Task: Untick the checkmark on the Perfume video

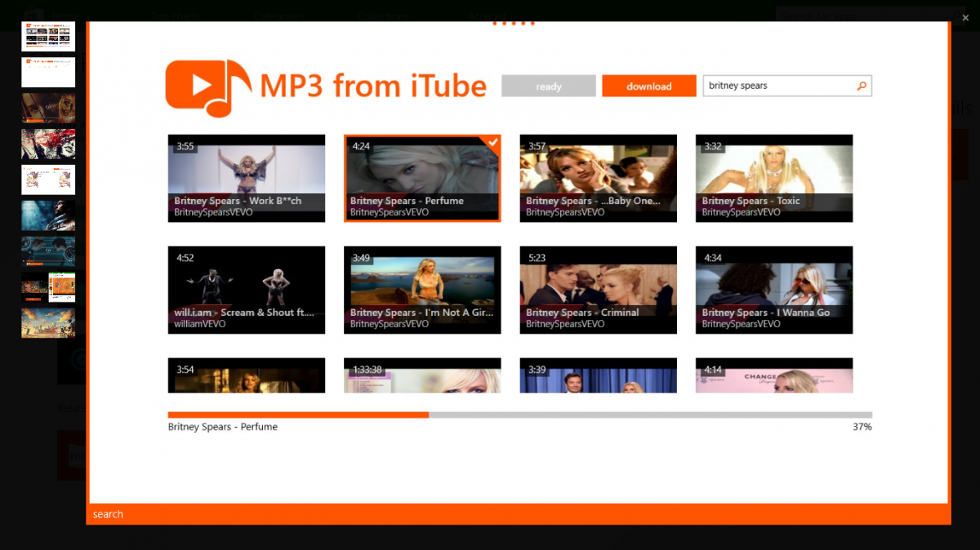Action: (492, 142)
